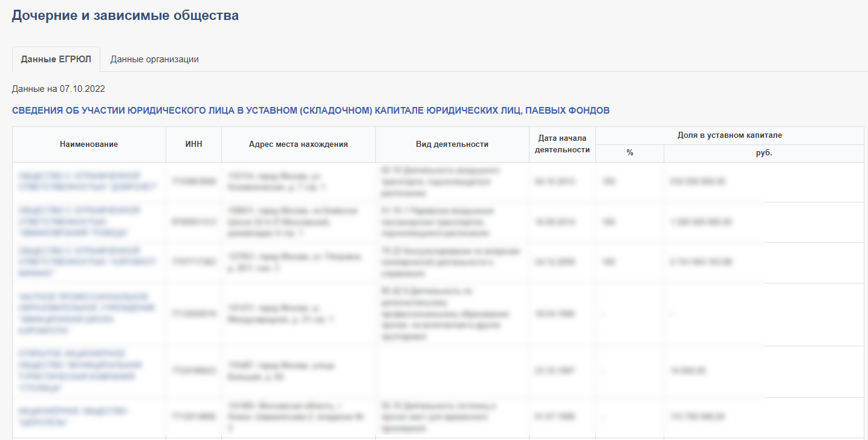Click the руб. sub-column header
868x440 pixels.
[x=763, y=154]
